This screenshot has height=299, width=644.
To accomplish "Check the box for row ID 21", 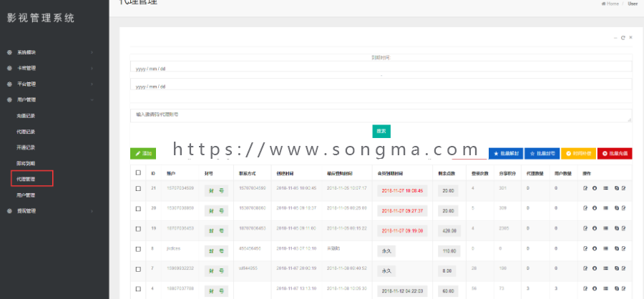I will tap(138, 189).
